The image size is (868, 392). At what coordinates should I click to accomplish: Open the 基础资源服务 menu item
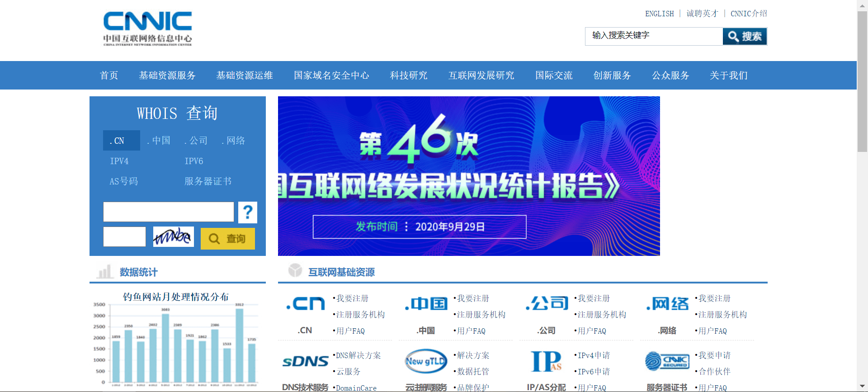167,76
